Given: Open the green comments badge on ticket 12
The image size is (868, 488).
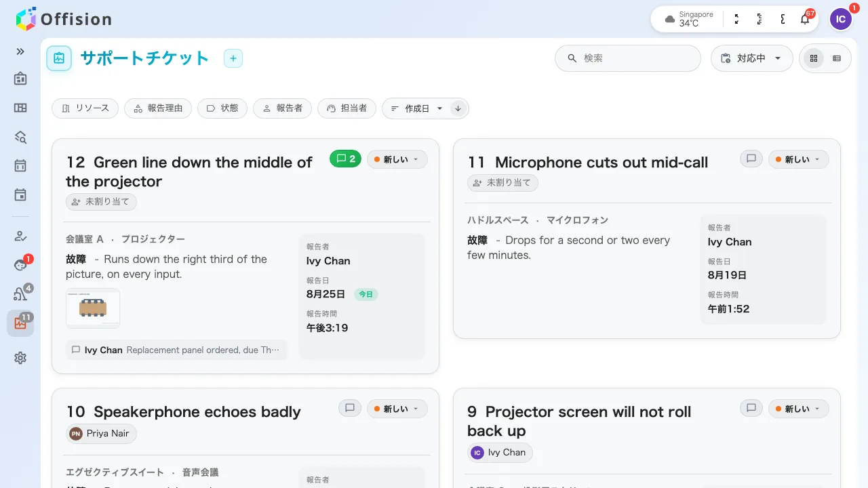Looking at the screenshot, I should 345,159.
